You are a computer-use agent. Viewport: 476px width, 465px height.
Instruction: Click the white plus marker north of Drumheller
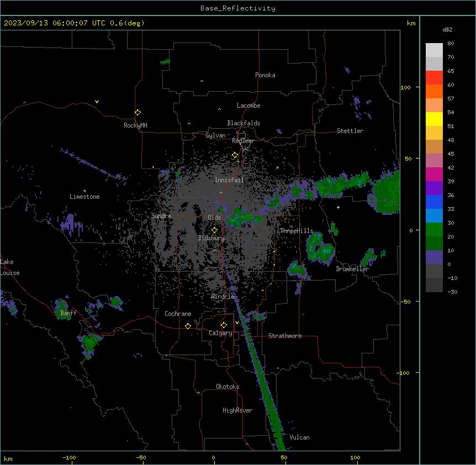point(338,207)
